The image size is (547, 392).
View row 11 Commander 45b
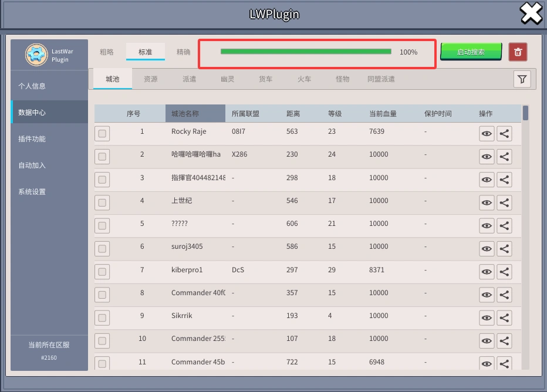[x=487, y=363]
